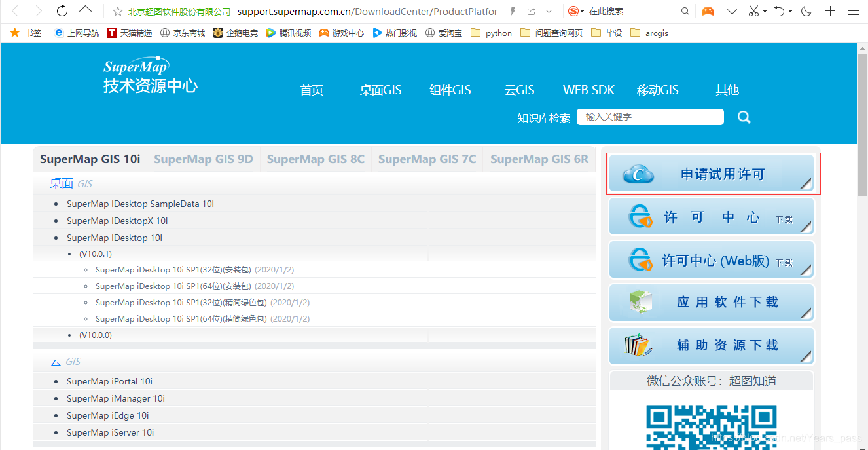This screenshot has width=868, height=450.
Task: Expand the arcgis bookmark folder
Action: click(649, 33)
